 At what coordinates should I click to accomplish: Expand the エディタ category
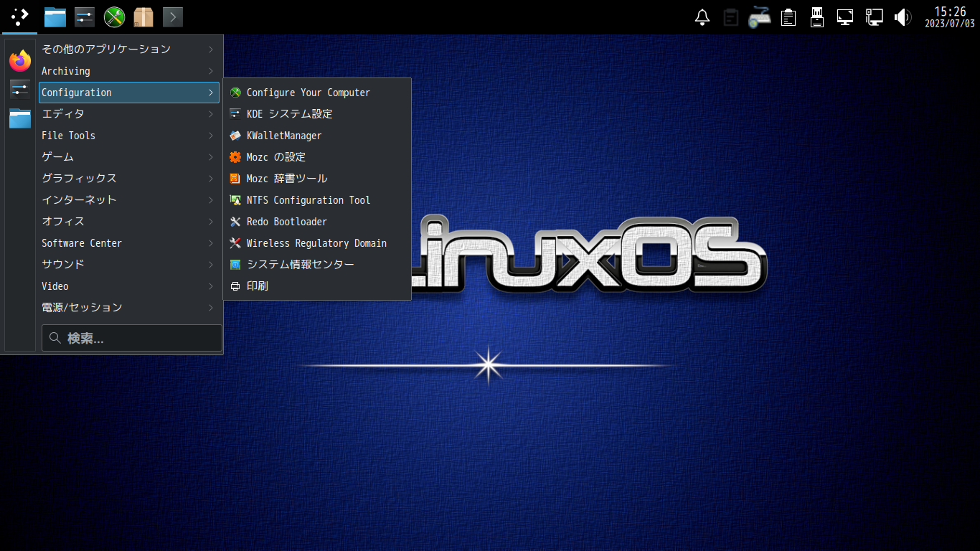tap(129, 114)
